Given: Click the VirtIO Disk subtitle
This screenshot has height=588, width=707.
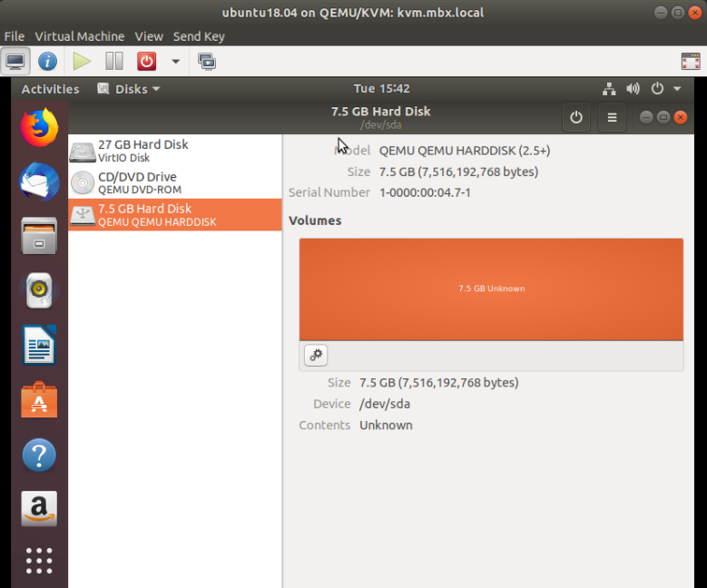Looking at the screenshot, I should 123,158.
